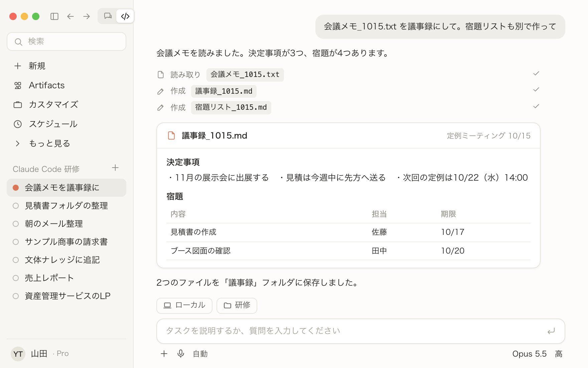
Task: Toggle the sidebar panel icon
Action: coord(54,16)
